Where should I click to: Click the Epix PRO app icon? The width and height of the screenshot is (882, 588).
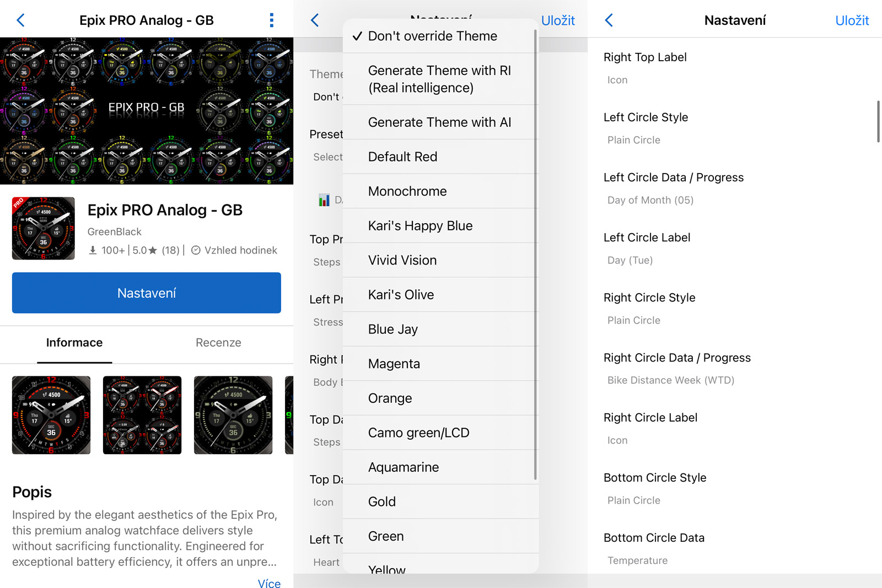point(44,228)
